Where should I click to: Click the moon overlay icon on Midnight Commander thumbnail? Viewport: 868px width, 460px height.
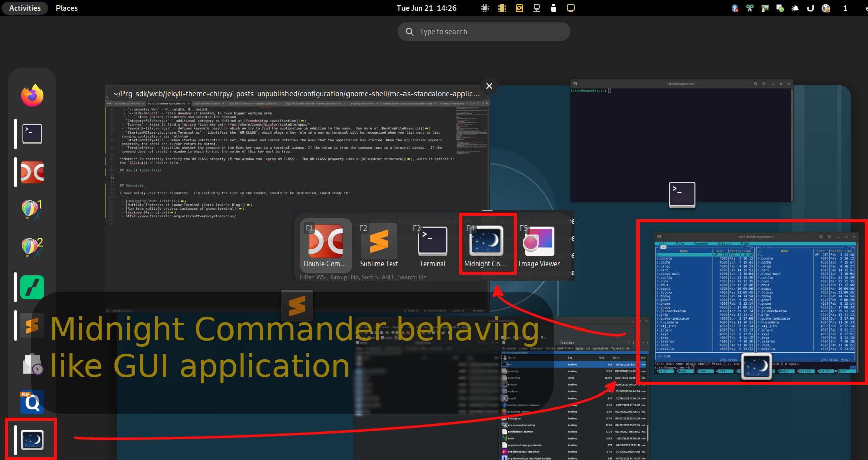pos(757,367)
